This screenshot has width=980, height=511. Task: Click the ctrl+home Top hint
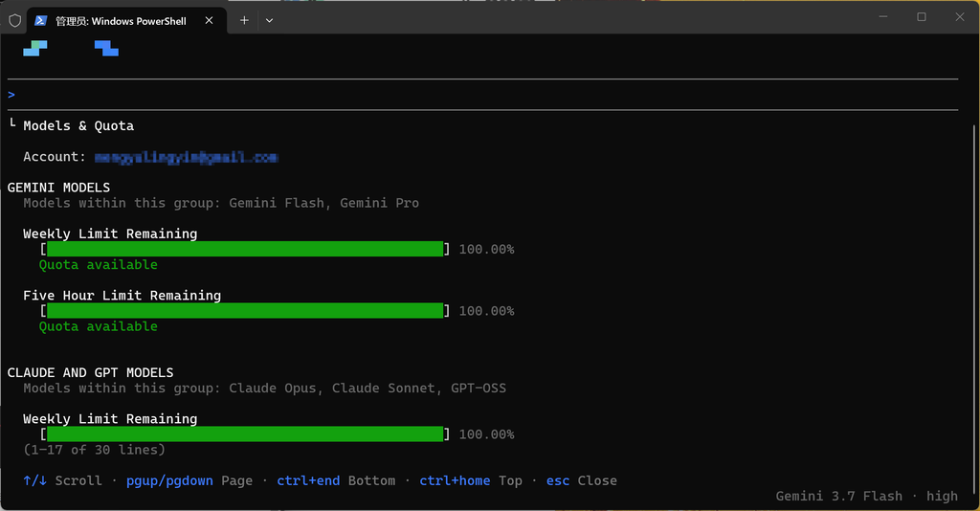click(471, 480)
